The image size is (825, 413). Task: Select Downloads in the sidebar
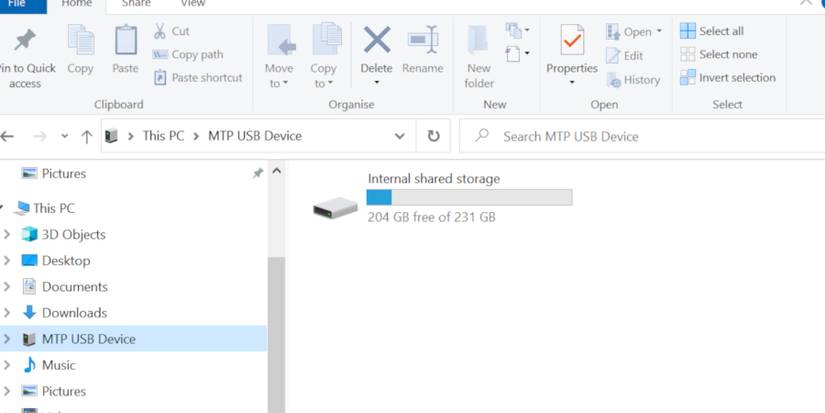coord(74,313)
